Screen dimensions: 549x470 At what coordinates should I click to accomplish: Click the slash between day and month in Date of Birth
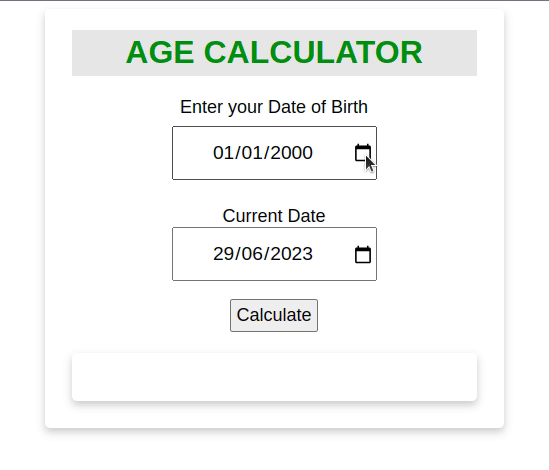point(236,153)
